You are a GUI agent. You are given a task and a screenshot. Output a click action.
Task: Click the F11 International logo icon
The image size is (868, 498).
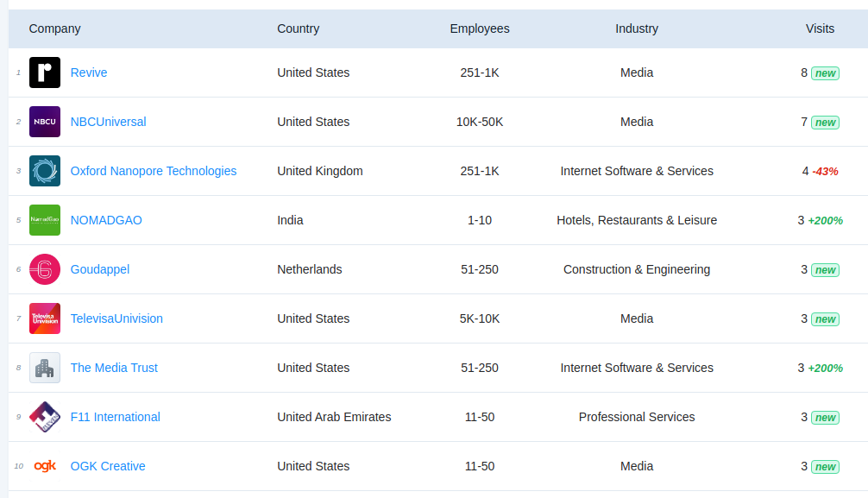[x=45, y=417]
